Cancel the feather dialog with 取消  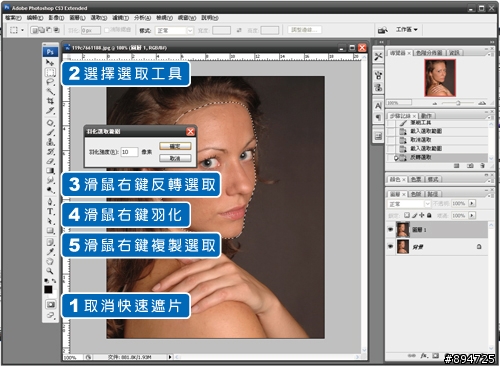point(175,158)
